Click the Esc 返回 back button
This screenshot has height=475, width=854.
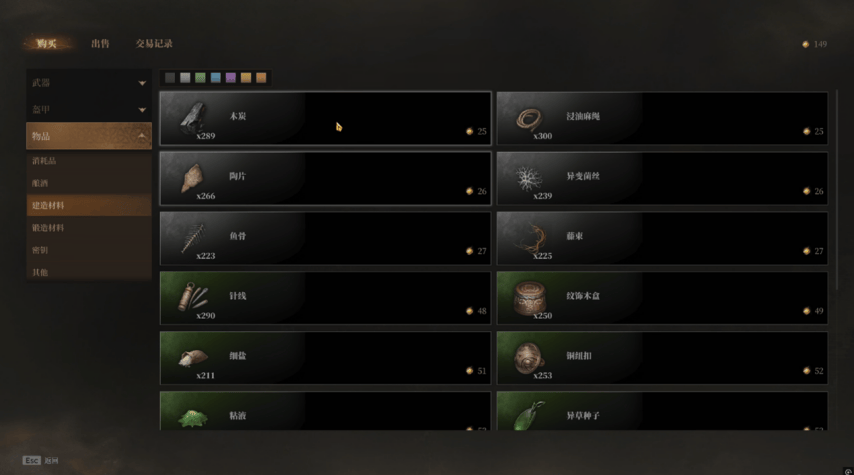(41, 460)
